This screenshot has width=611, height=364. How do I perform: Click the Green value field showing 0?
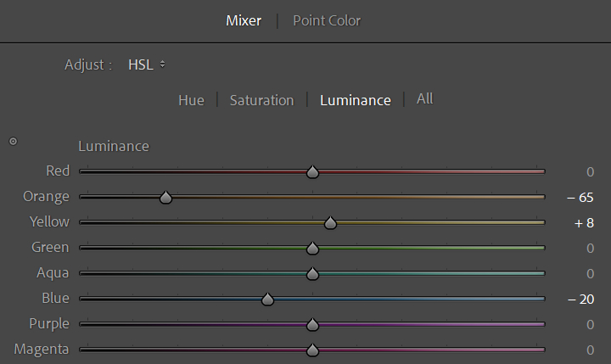(590, 249)
